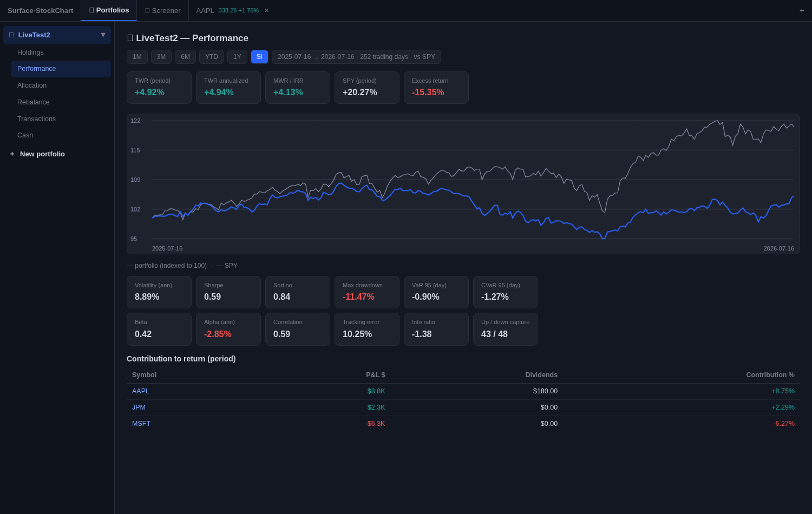Viewport: 812px width, 514px height.
Task: Sort by Symbol column header
Action: click(x=144, y=375)
